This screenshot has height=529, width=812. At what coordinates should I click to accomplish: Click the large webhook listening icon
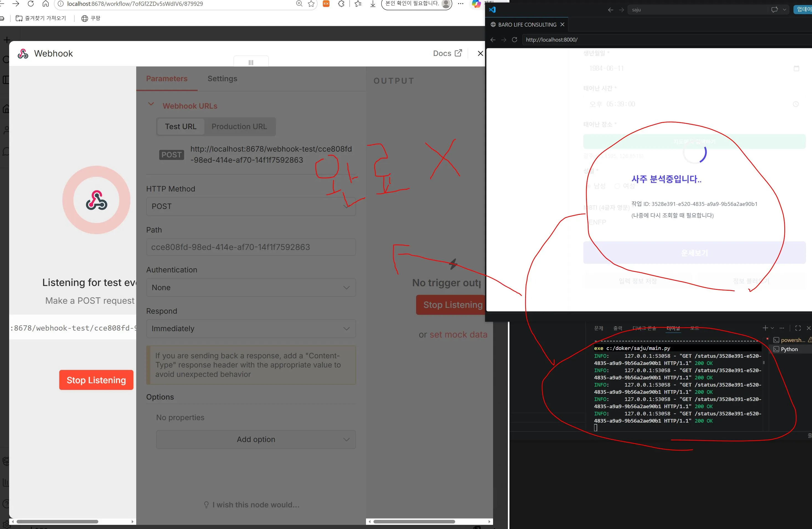97,200
